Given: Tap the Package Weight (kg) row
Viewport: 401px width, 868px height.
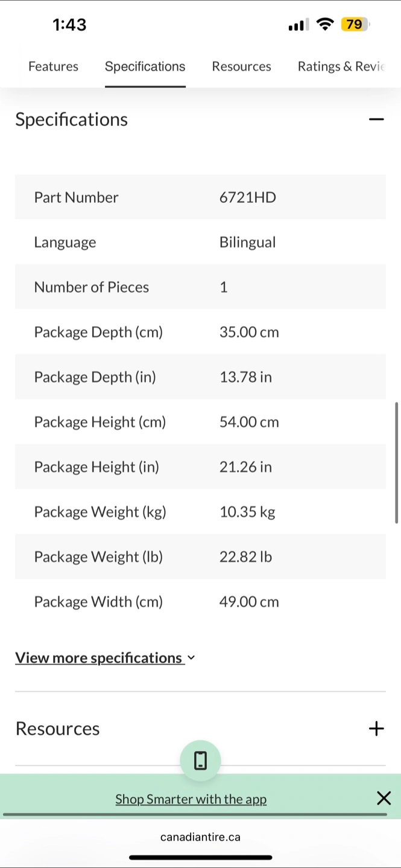Looking at the screenshot, I should pos(200,512).
